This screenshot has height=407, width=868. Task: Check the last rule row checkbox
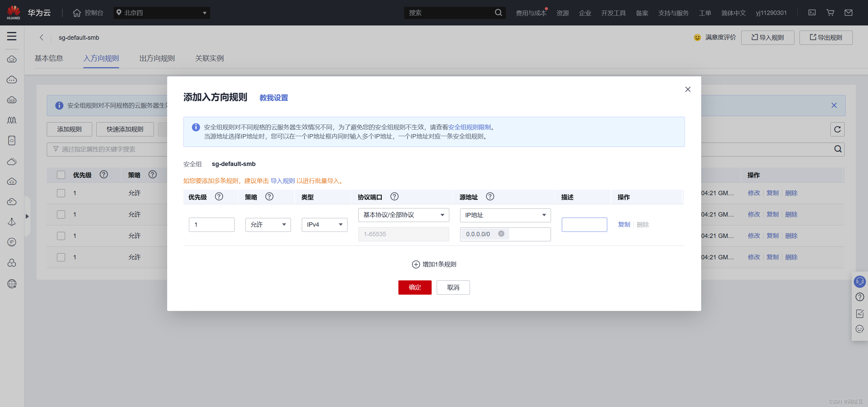61,257
